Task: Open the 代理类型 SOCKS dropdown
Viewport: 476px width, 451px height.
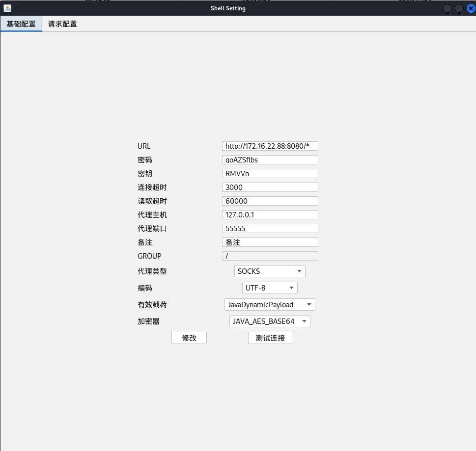Action: pos(270,271)
